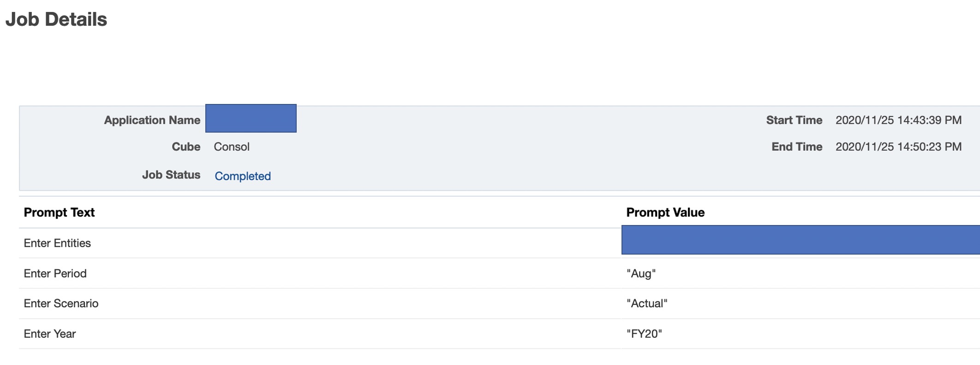The height and width of the screenshot is (365, 980).
Task: Select the Prompt Text column header
Action: pyautogui.click(x=59, y=212)
